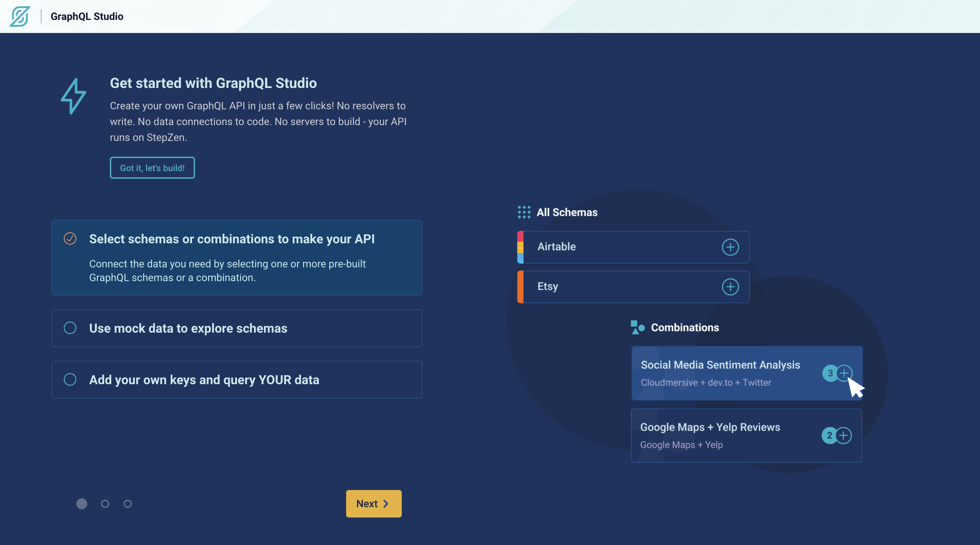Viewport: 980px width, 545px height.
Task: Click the chevron arrow on Next
Action: coord(386,503)
